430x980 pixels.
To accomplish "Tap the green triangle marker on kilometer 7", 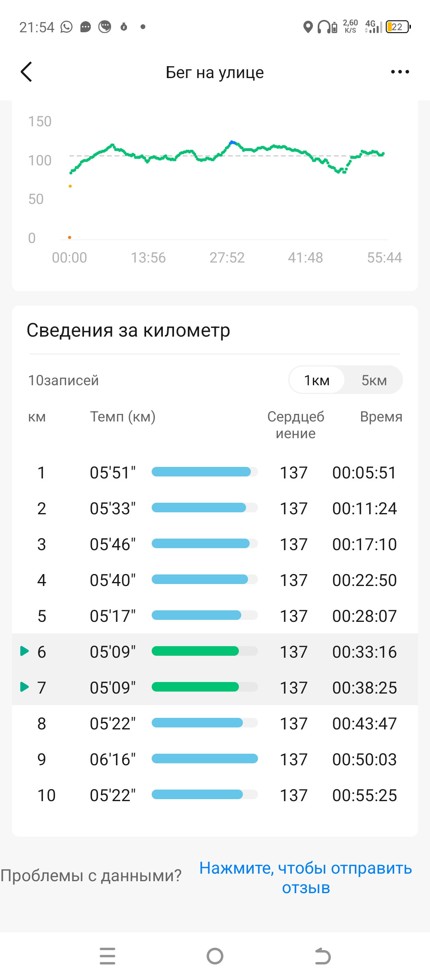I will click(25, 687).
